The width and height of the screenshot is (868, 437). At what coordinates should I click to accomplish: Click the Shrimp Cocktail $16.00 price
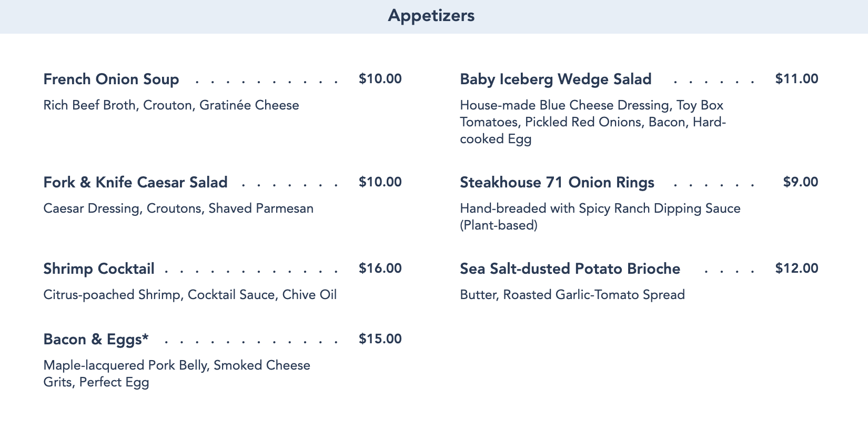(380, 269)
